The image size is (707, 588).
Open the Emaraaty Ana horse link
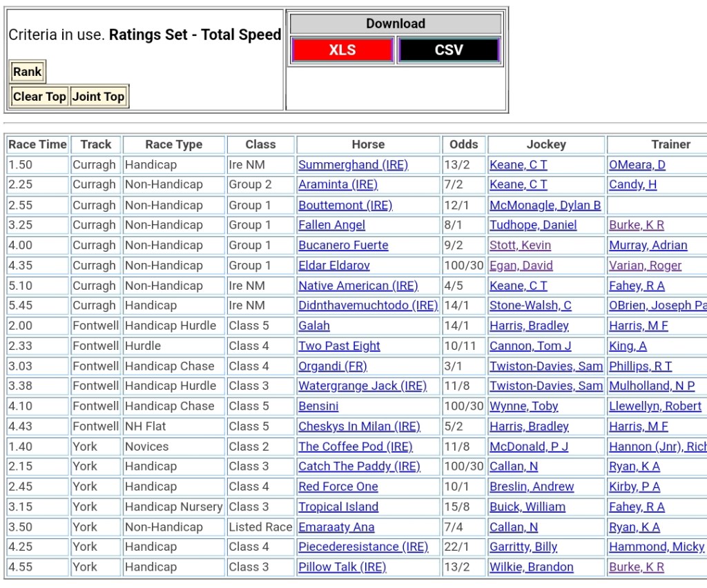tap(336, 527)
